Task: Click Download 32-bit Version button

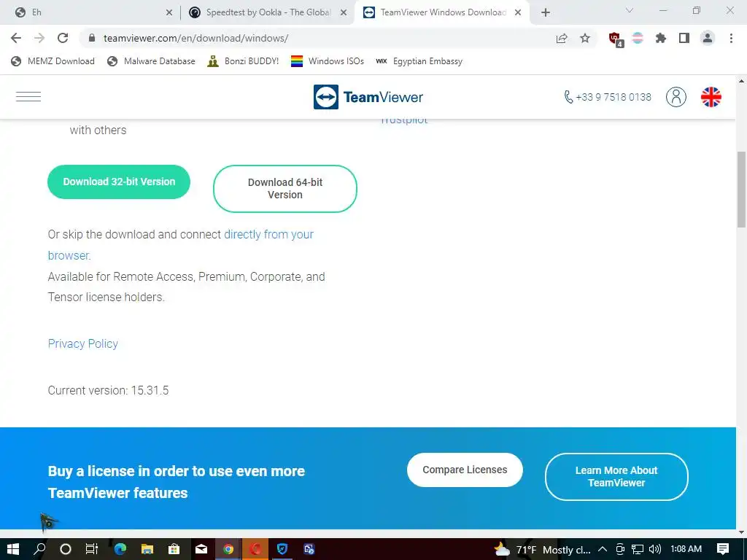Action: pyautogui.click(x=119, y=182)
